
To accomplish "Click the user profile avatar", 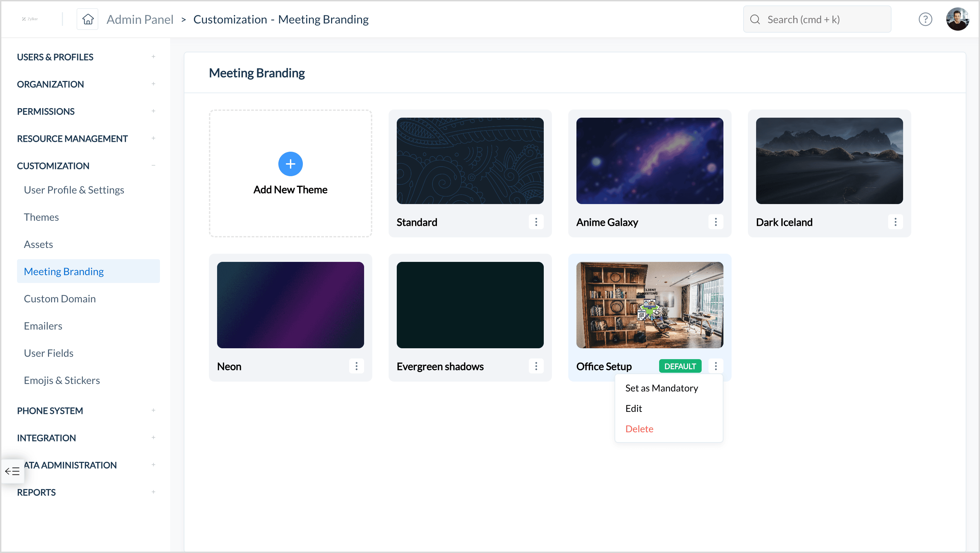I will (957, 19).
